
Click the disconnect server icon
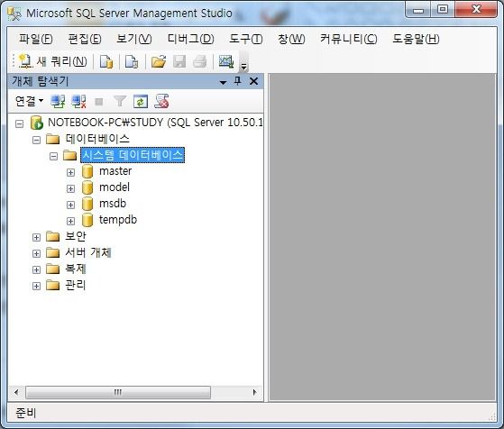point(78,102)
